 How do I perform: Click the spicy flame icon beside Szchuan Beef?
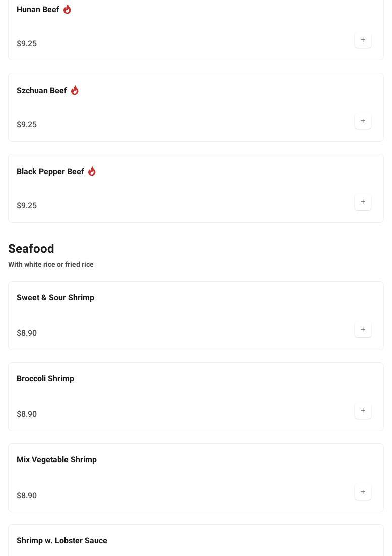tap(75, 91)
